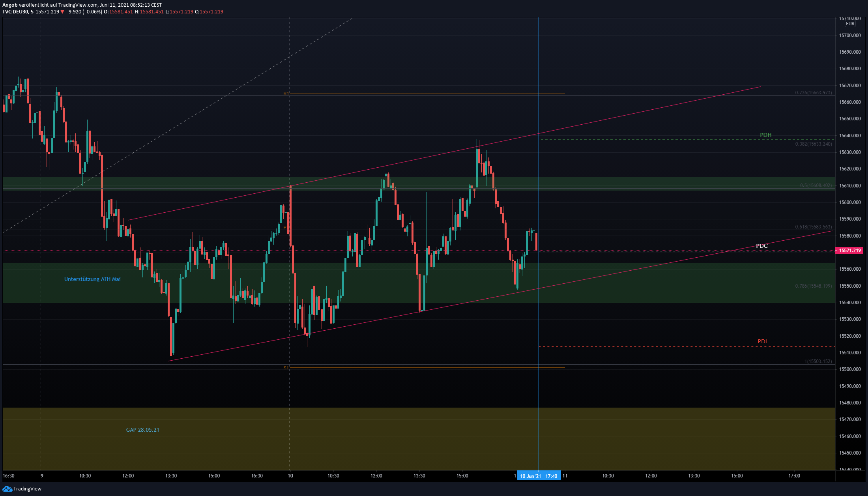Click the 15700.000 price axis label
The width and height of the screenshot is (868, 496).
tap(850, 36)
